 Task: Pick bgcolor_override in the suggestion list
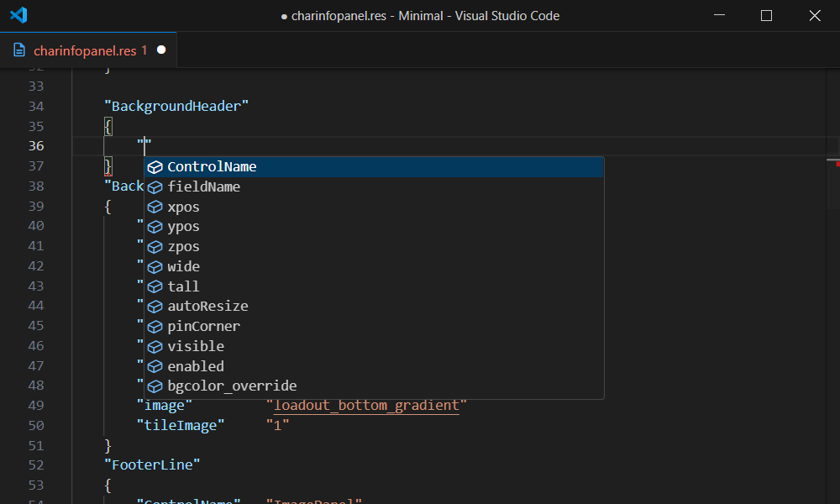374,386
